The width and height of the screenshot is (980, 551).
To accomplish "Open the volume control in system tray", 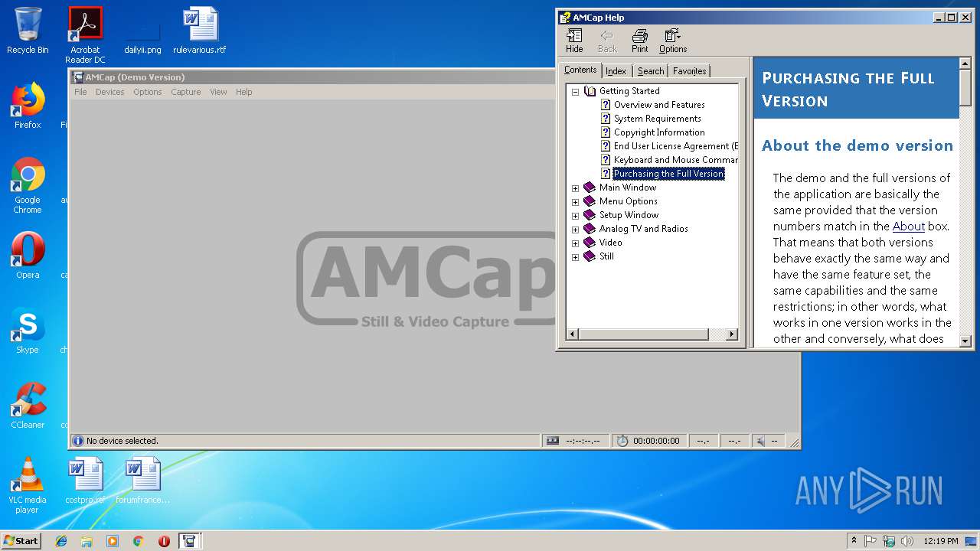I will click(x=907, y=541).
